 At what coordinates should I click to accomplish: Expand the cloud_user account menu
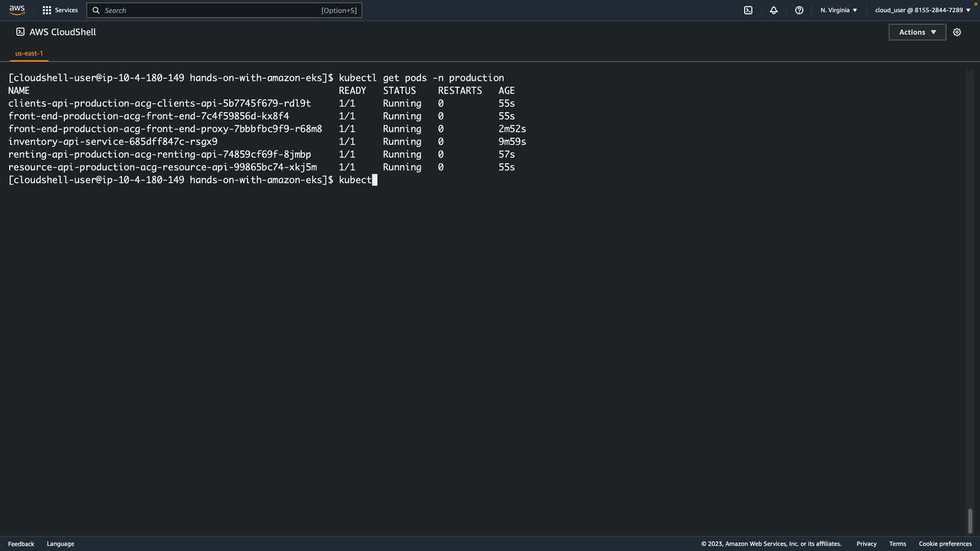pyautogui.click(x=922, y=10)
